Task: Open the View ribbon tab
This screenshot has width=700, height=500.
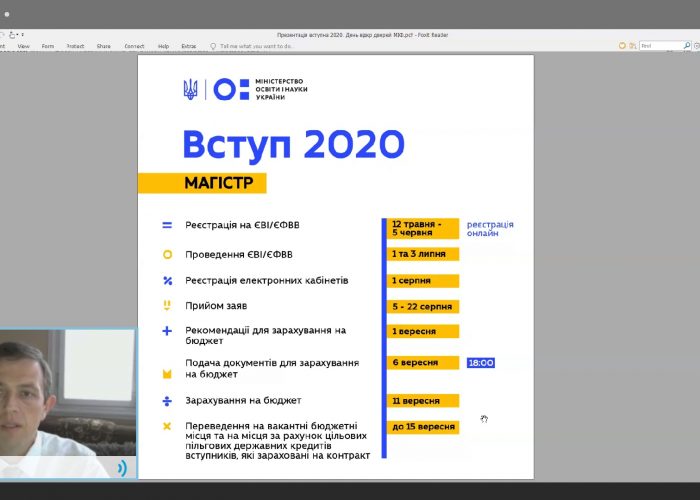Action: click(23, 46)
